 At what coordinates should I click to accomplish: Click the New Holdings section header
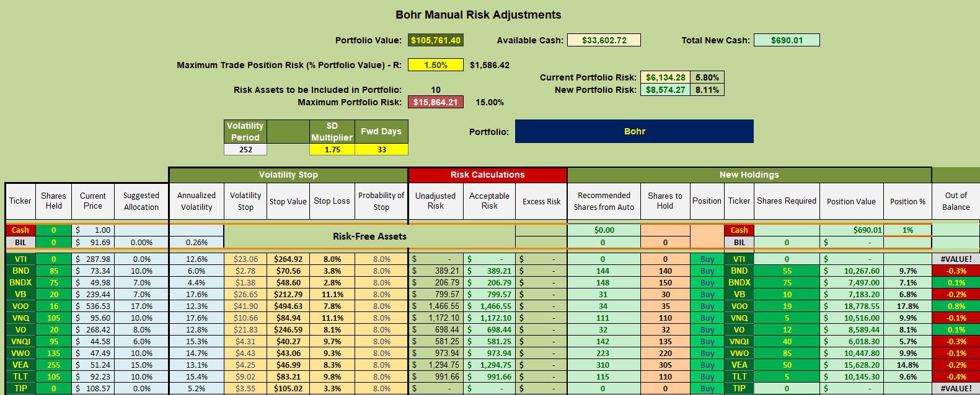[x=749, y=175]
